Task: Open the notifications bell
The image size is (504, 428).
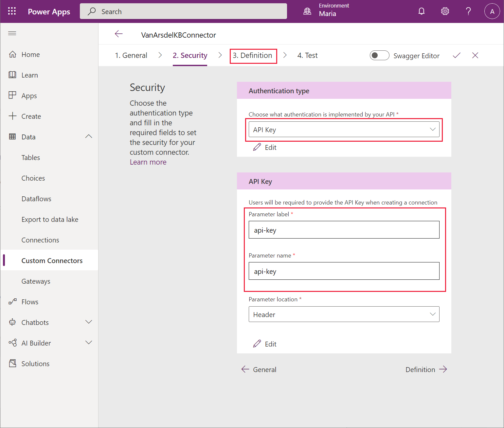Action: click(422, 11)
